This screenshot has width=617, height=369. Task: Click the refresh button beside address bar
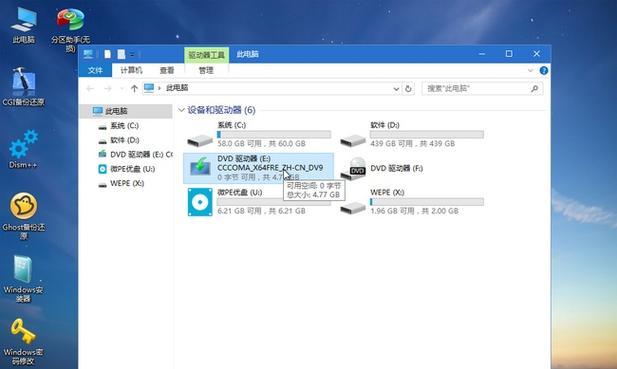point(408,89)
